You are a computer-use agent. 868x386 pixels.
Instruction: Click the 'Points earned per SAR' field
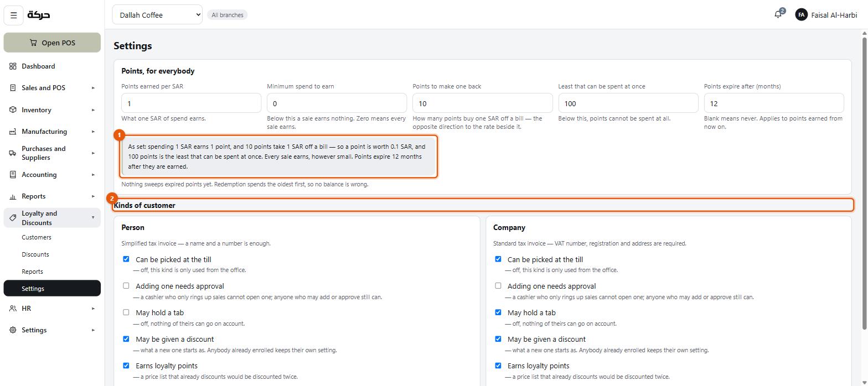191,103
